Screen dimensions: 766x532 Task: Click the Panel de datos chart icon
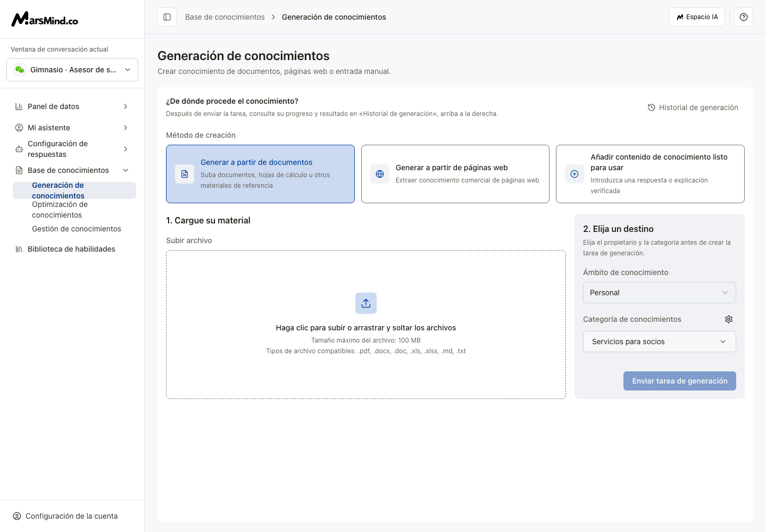point(19,106)
